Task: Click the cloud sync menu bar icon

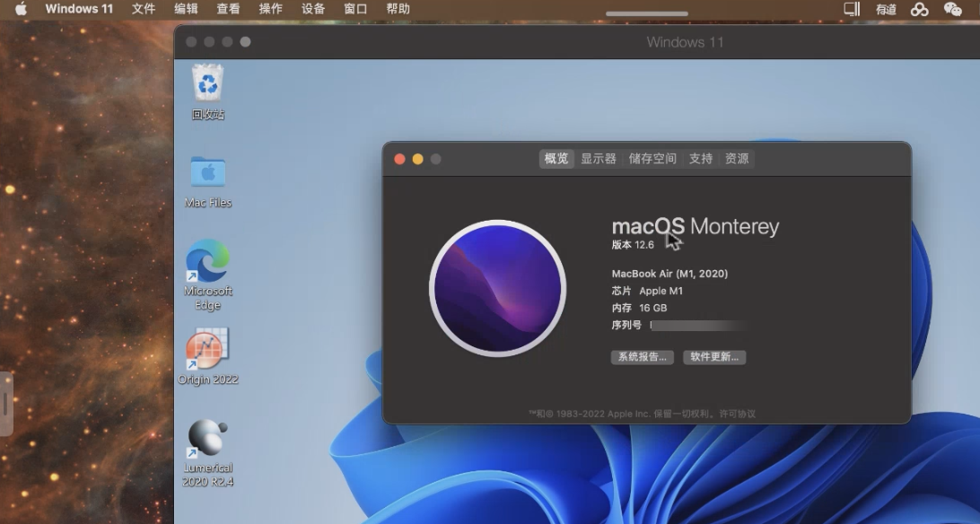Action: click(919, 9)
